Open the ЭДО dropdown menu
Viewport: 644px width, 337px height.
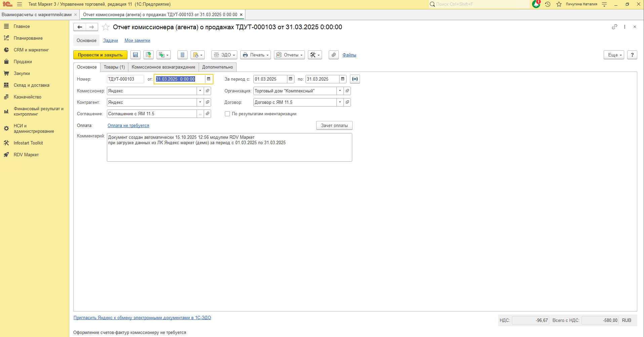coord(224,55)
